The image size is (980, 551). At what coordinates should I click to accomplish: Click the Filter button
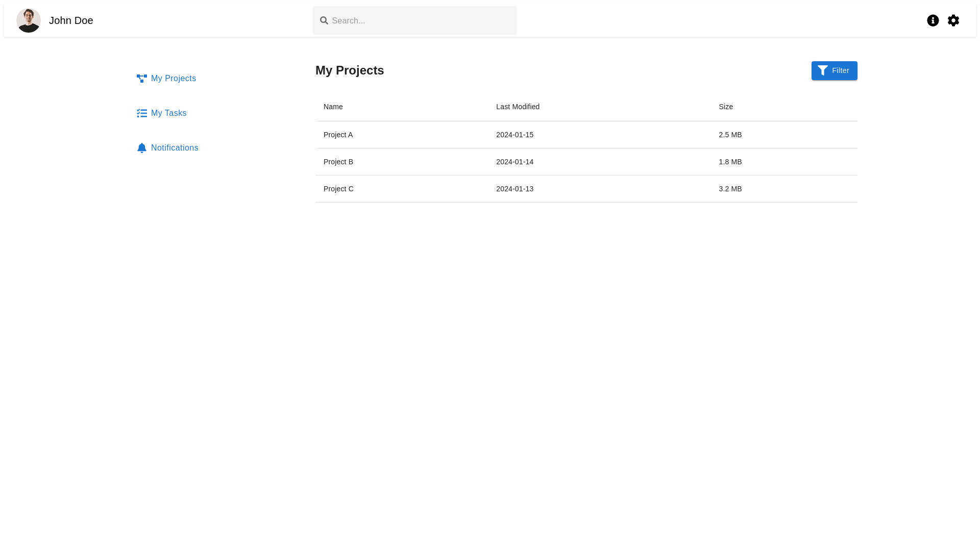tap(834, 70)
